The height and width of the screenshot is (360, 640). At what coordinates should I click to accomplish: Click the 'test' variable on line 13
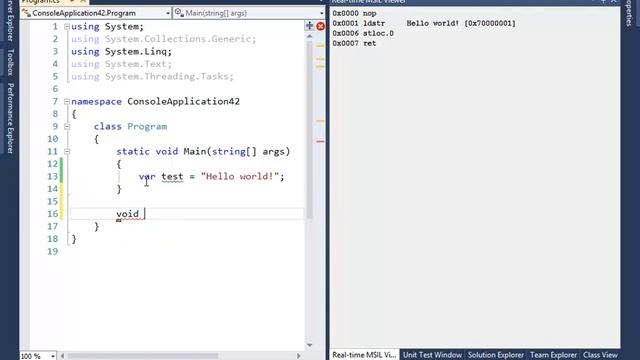coord(172,176)
